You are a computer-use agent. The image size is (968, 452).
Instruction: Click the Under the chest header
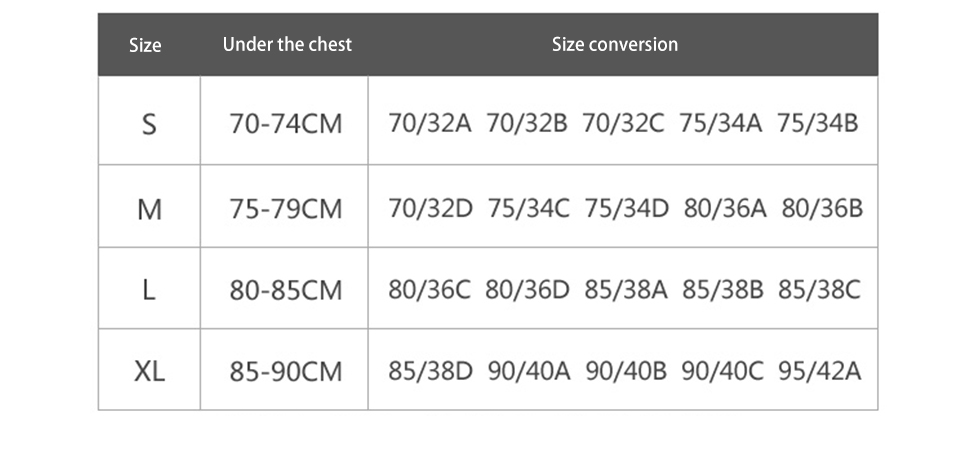pyautogui.click(x=287, y=45)
